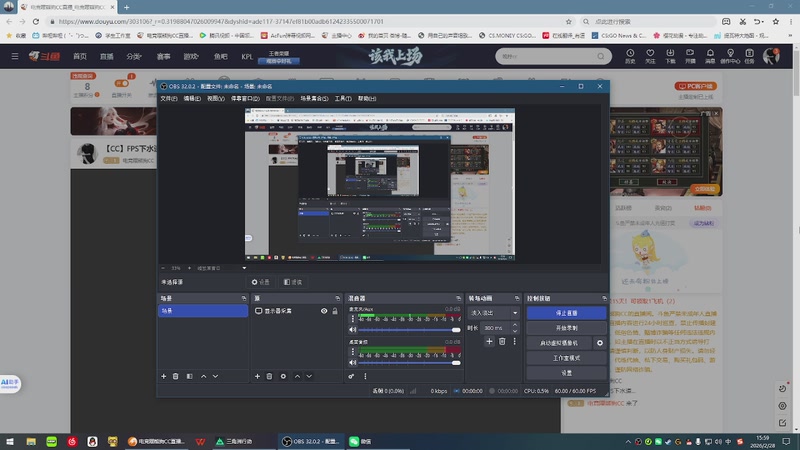This screenshot has width=800, height=450.
Task: Zoom in the OBS preview
Action: pos(189,268)
